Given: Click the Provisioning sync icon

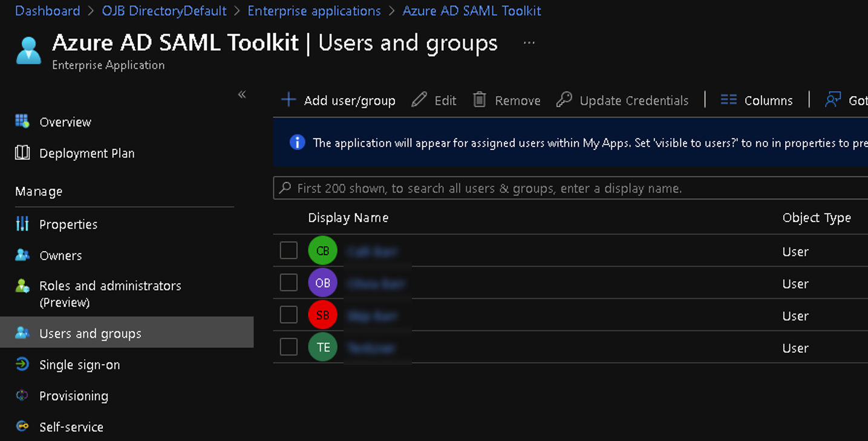Looking at the screenshot, I should click(x=22, y=396).
